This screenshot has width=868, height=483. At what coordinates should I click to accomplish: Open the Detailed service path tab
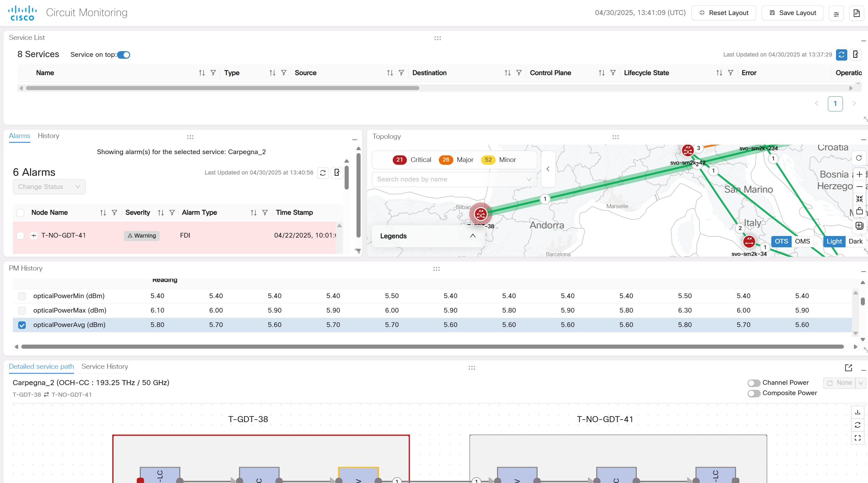(41, 367)
